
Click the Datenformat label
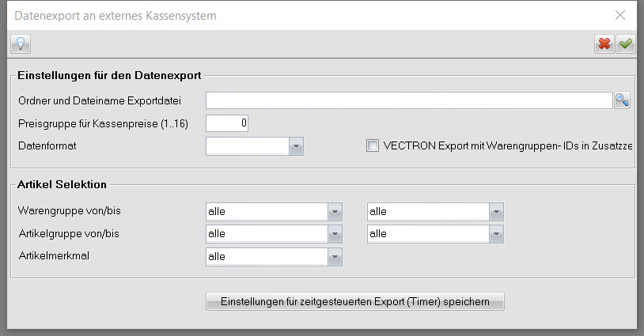tap(47, 145)
